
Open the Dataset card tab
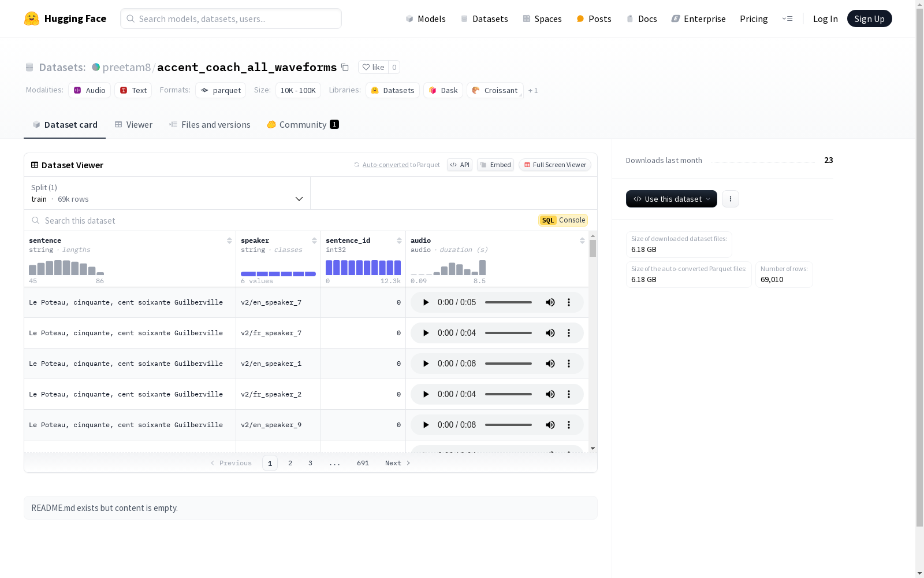pos(65,125)
